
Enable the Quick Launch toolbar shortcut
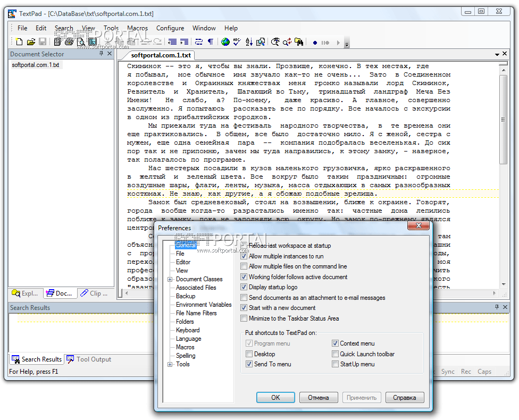pos(335,354)
